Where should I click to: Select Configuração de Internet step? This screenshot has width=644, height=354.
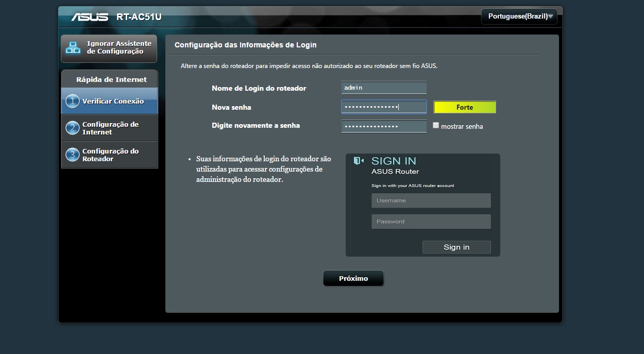coord(110,128)
